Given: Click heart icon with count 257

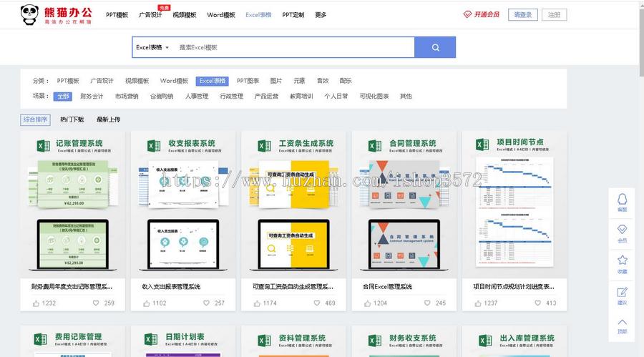Looking at the screenshot, I should pos(206,303).
